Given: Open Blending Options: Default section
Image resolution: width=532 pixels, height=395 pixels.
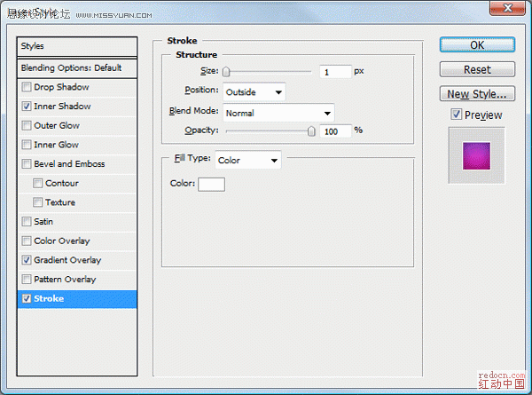Looking at the screenshot, I should tap(77, 68).
